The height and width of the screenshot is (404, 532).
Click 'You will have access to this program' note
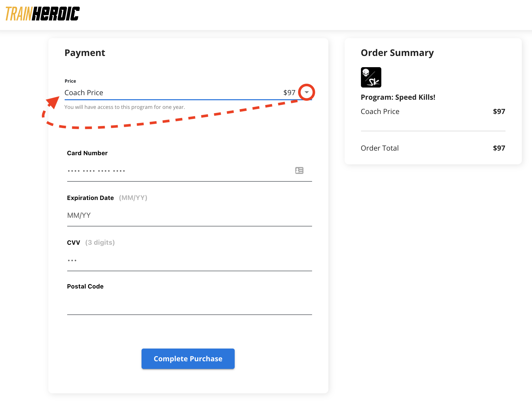(125, 107)
